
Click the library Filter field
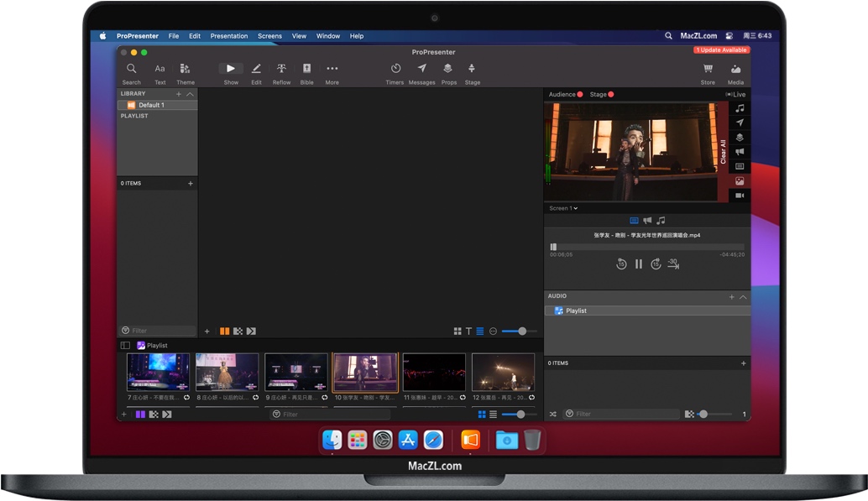pyautogui.click(x=159, y=331)
